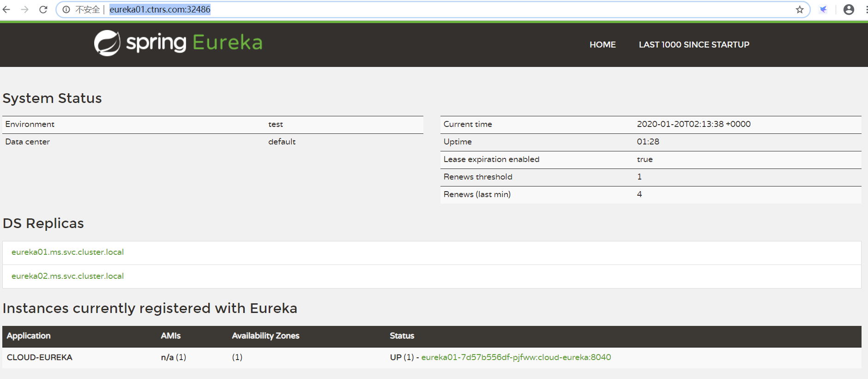Click the Availability Zones column header
868x379 pixels.
pyautogui.click(x=265, y=336)
